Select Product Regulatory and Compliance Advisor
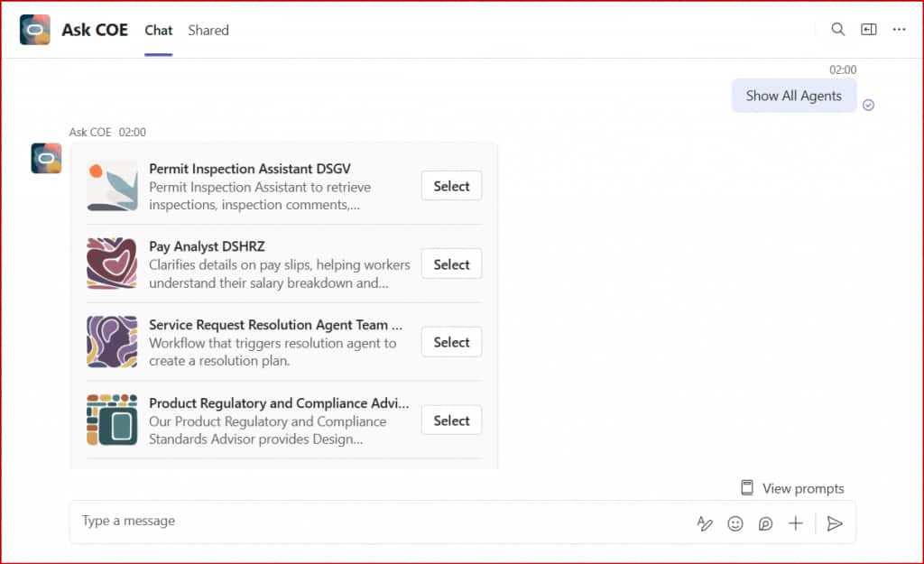This screenshot has height=564, width=924. coord(451,421)
